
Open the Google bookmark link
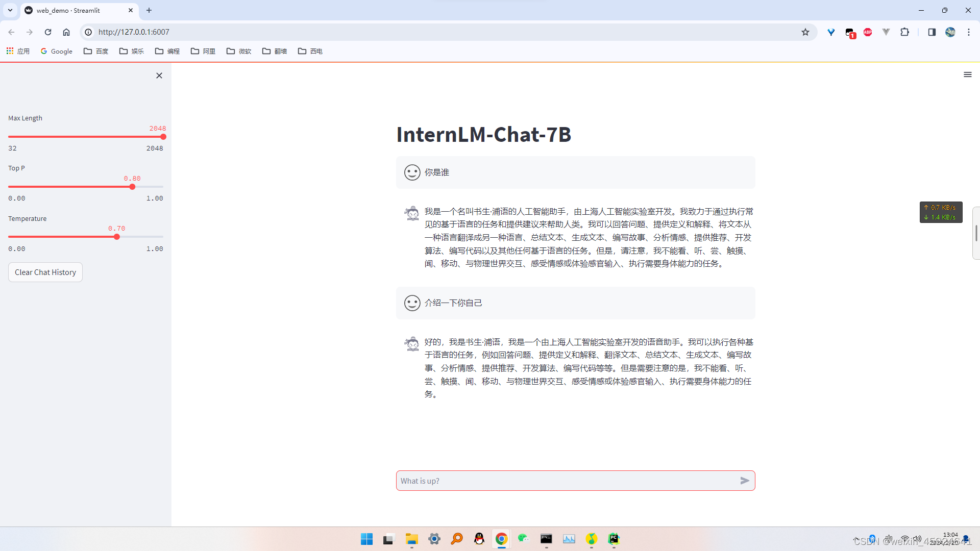(x=57, y=51)
